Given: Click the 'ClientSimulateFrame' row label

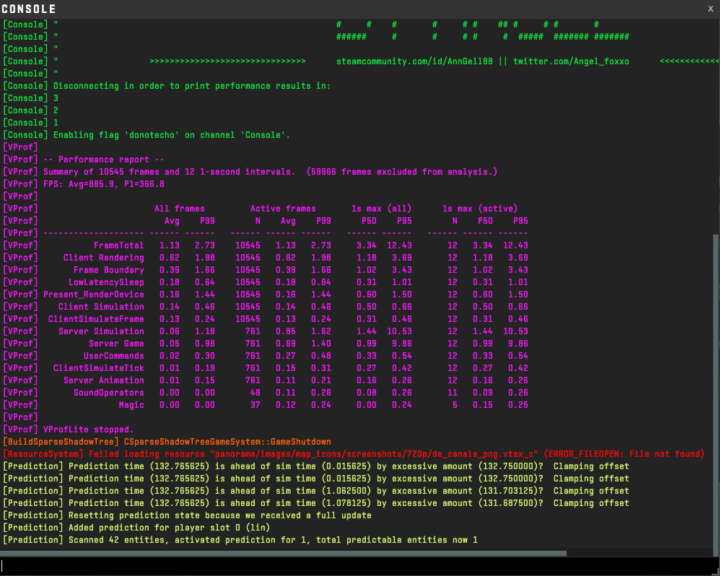Looking at the screenshot, I should pyautogui.click(x=96, y=319).
